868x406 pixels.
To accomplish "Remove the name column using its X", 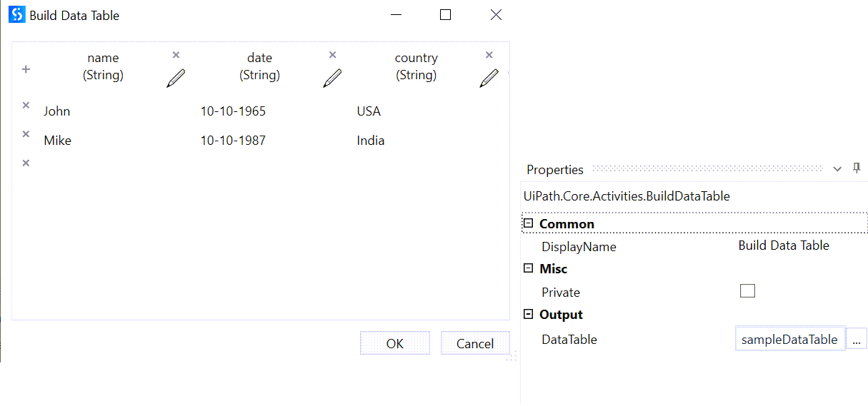I will pyautogui.click(x=176, y=55).
